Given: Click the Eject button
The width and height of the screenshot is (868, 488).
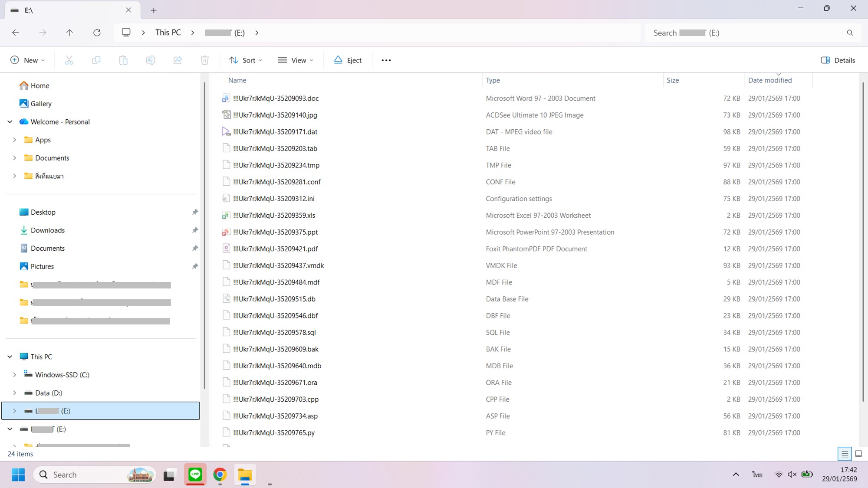Looking at the screenshot, I should 348,60.
